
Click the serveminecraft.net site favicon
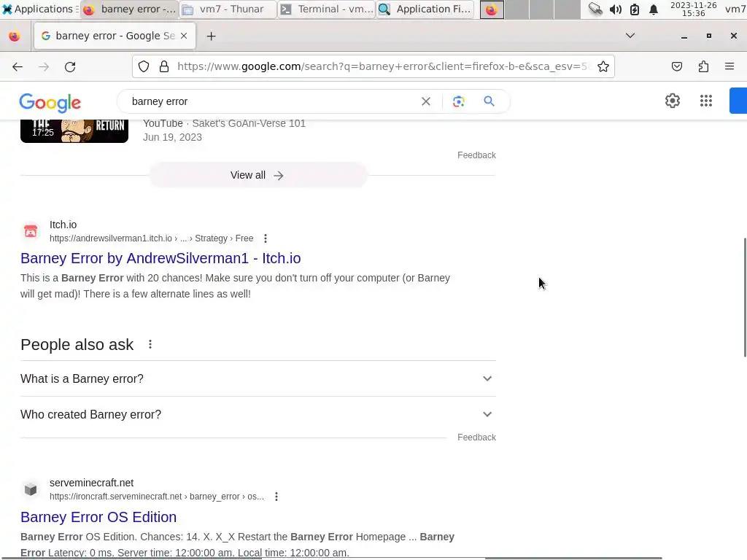click(31, 489)
